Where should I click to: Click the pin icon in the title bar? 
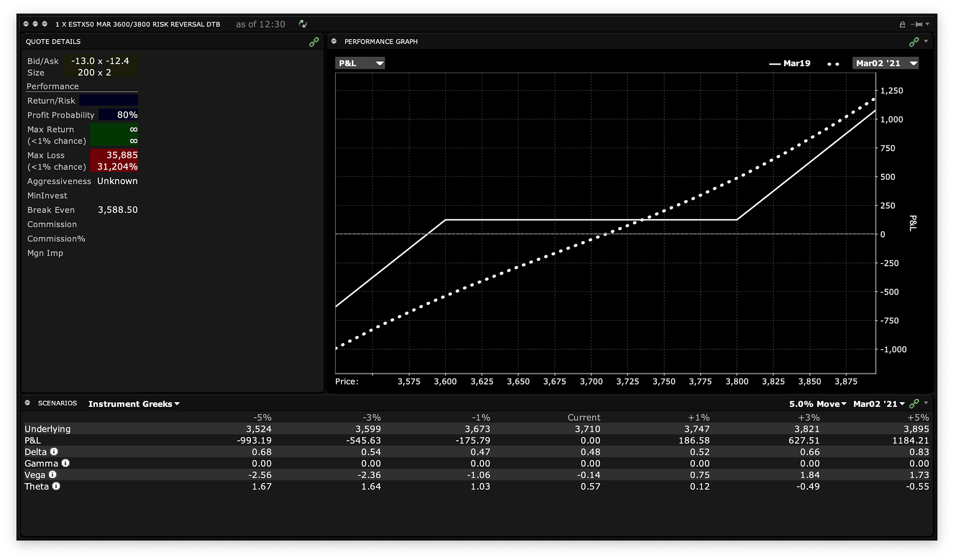tap(917, 24)
